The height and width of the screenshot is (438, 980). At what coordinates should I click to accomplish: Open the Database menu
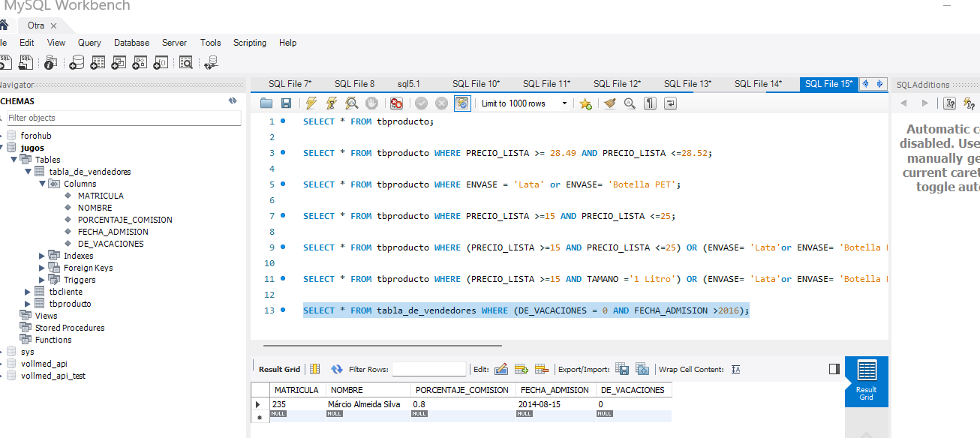coord(131,43)
